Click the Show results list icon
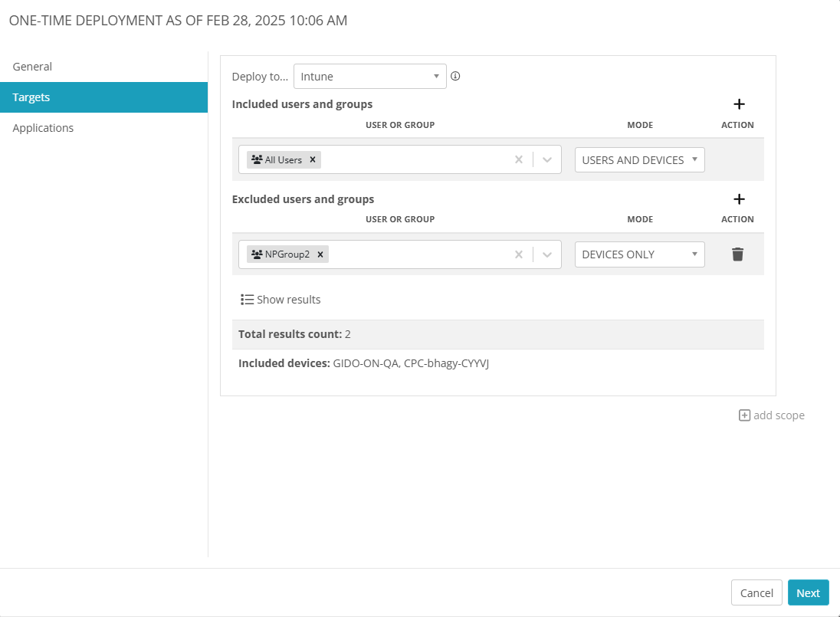 pos(247,300)
